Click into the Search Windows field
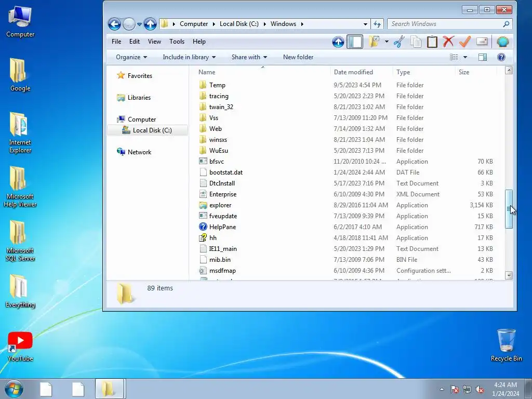The height and width of the screenshot is (399, 532). [449, 24]
